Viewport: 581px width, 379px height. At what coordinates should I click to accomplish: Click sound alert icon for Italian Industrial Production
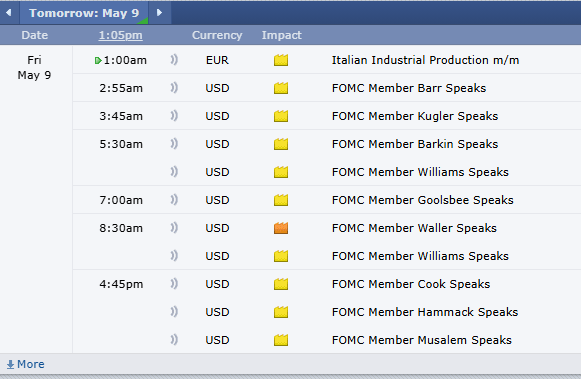[x=174, y=60]
